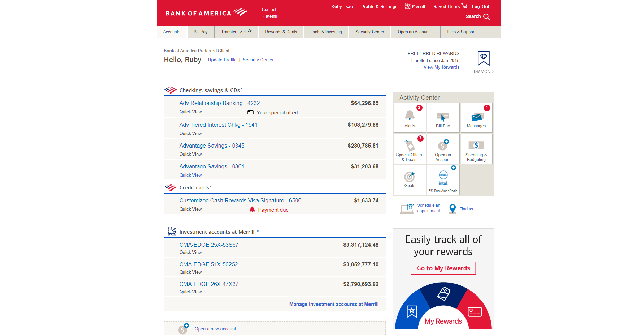
Task: Open Customized Cash Rewards Visa Signature - 6506
Action: 240,201
